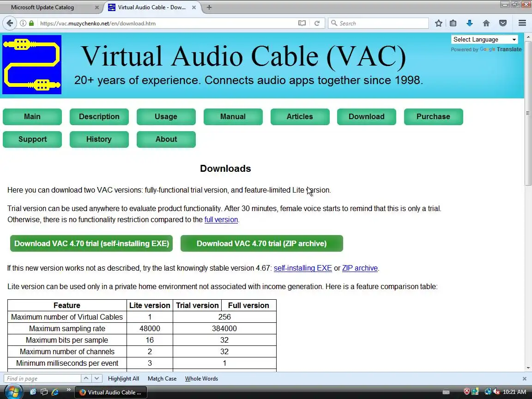Click Show Desktop quick launch icon
Viewport: 532px width, 399px height.
coord(44,392)
